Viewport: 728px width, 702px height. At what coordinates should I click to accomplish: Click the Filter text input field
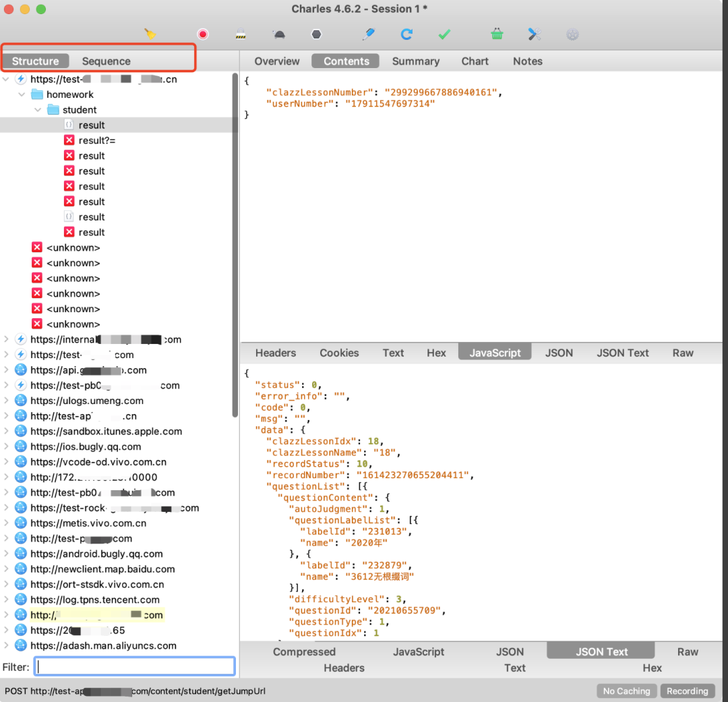pos(135,667)
